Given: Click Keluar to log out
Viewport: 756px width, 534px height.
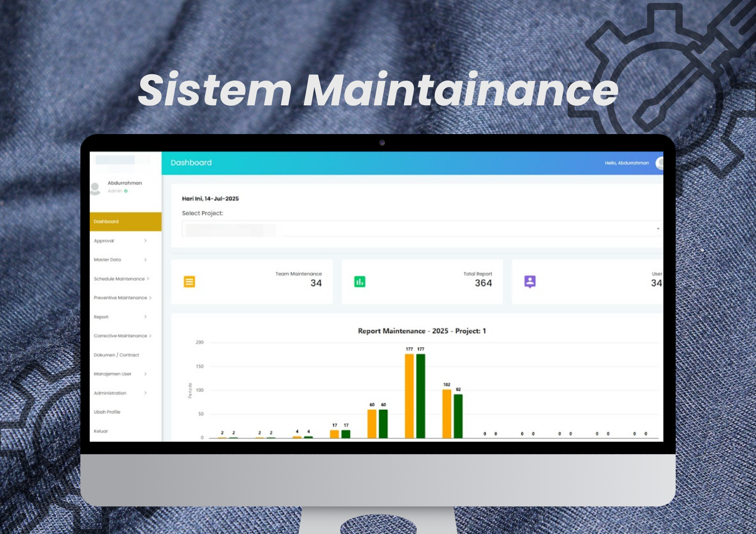Looking at the screenshot, I should click(x=100, y=431).
